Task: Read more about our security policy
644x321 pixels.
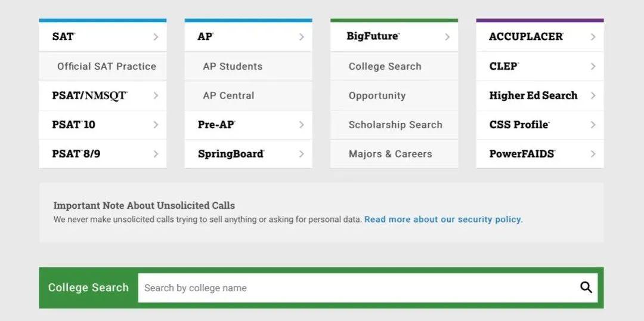Action: point(442,220)
